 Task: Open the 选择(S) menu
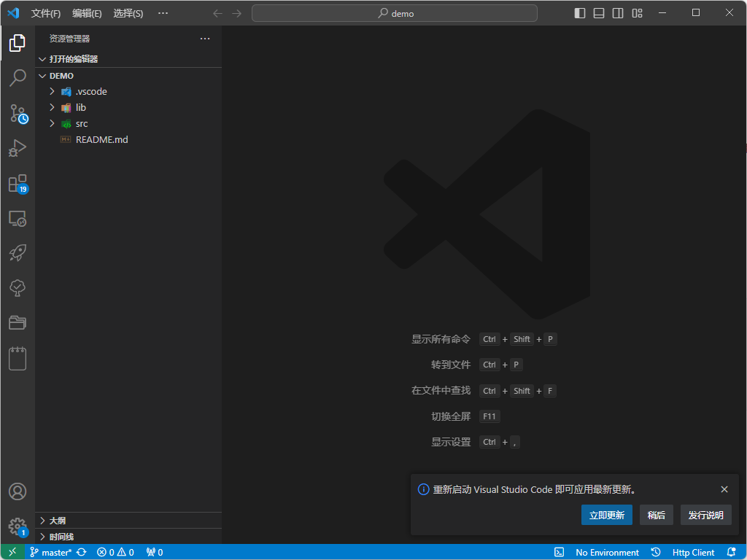coord(128,13)
